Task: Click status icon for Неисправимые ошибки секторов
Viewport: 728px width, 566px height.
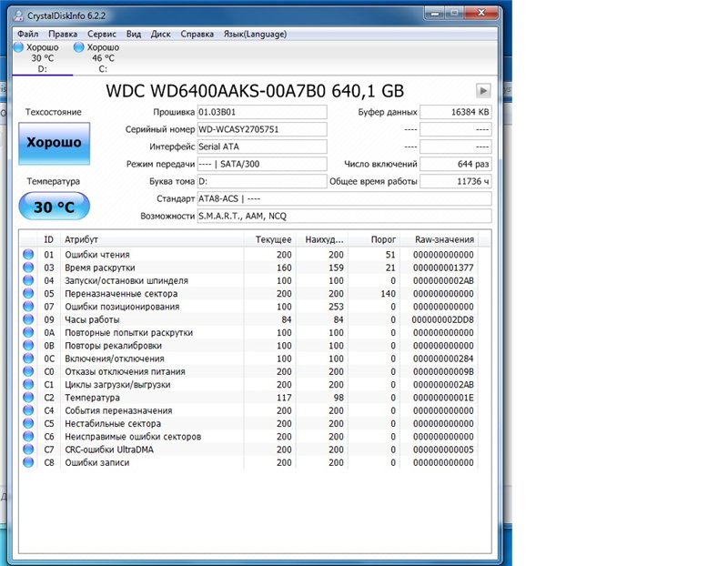Action: click(x=28, y=436)
